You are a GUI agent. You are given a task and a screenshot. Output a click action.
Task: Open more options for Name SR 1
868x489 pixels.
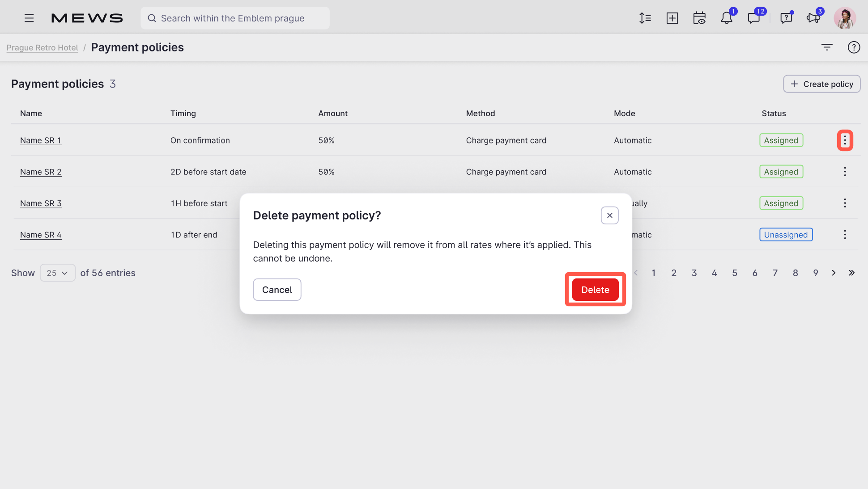[x=845, y=140]
